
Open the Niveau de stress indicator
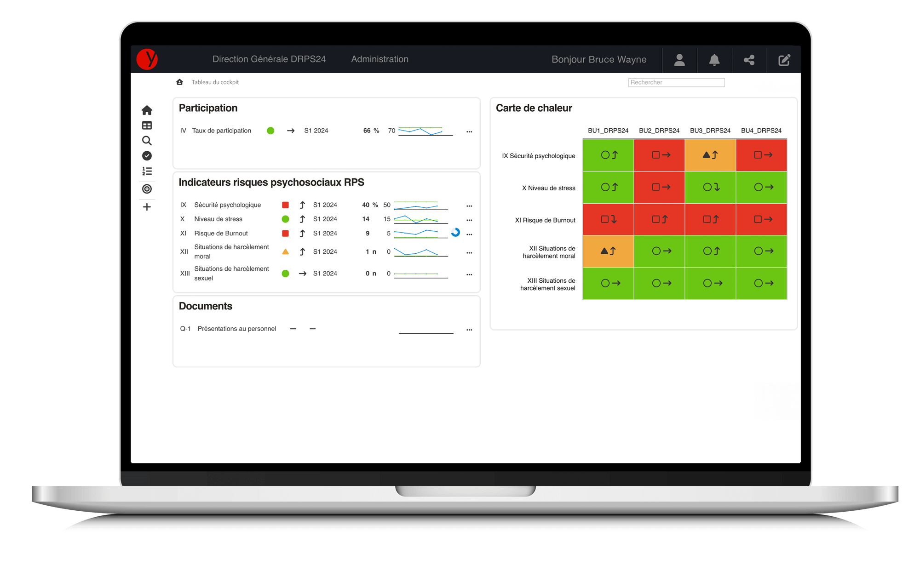pyautogui.click(x=218, y=219)
